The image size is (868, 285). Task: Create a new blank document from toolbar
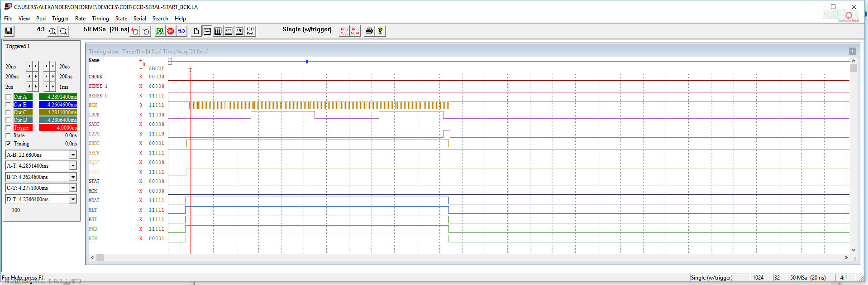pyautogui.click(x=196, y=31)
